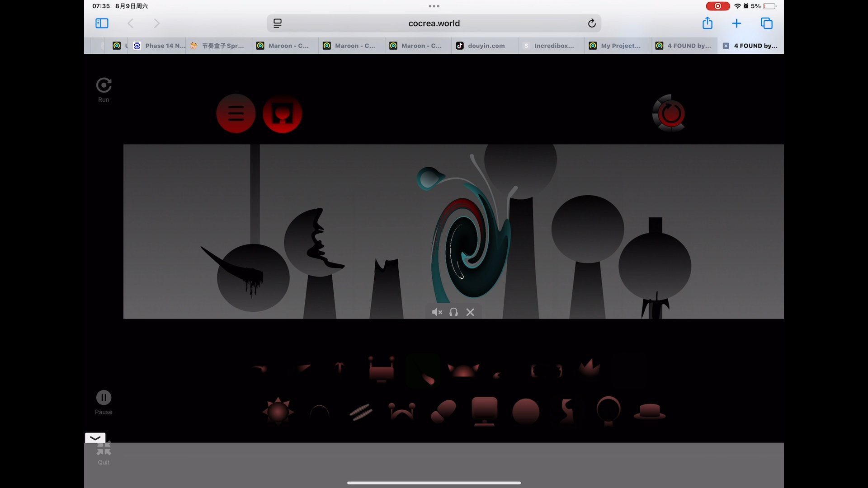Select the round character wearing top hat
Viewport: 868px width, 488px height.
click(x=655, y=268)
